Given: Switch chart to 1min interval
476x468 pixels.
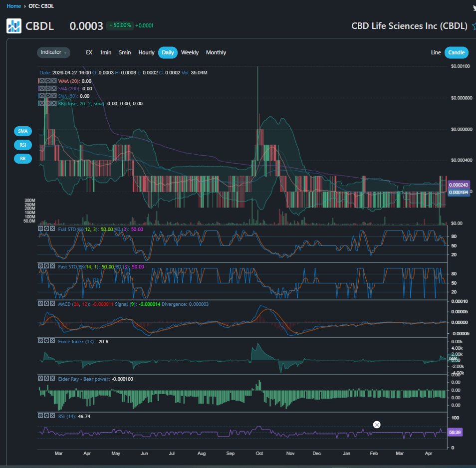Looking at the screenshot, I should point(106,52).
